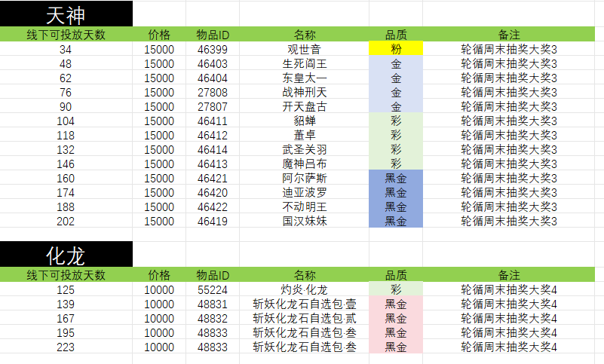Viewport: 604px width, 364px height.
Task: Select the cell with ID 27808
Action: click(212, 92)
